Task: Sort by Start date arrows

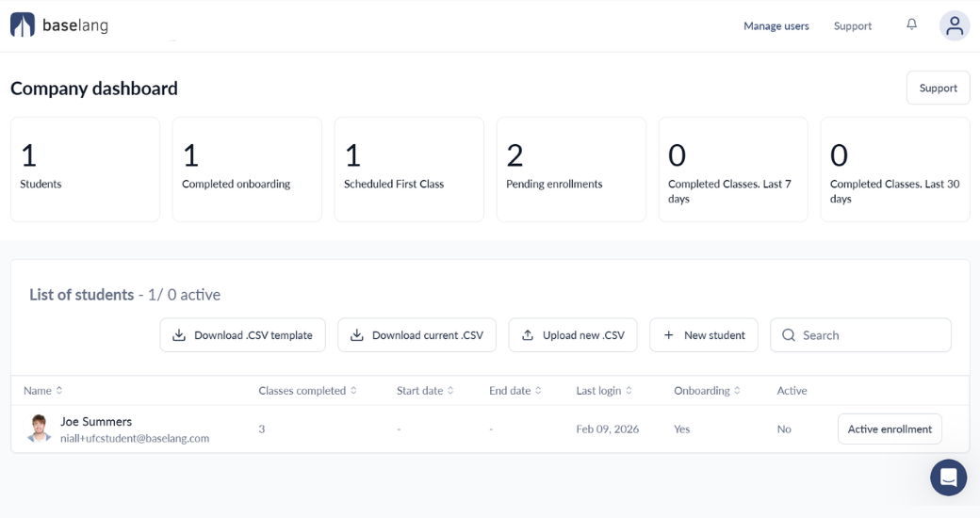Action: tap(450, 391)
